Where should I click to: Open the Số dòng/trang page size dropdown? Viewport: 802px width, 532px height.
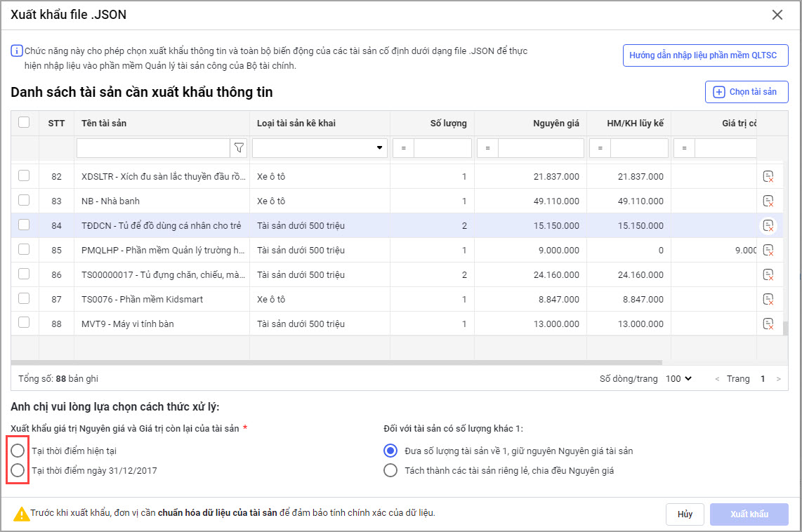(678, 378)
